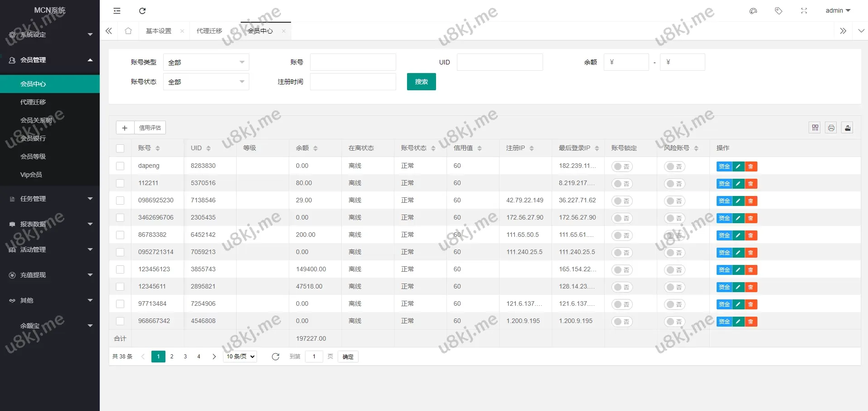This screenshot has width=868, height=411.
Task: Switch to the 基本设置 tab
Action: [159, 31]
